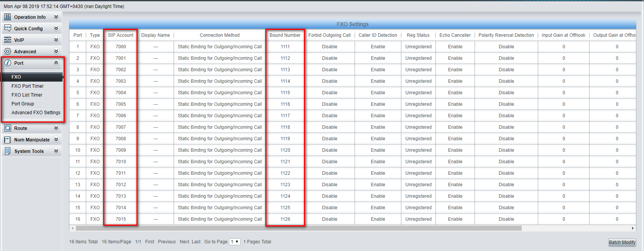This screenshot has height=251, width=644.
Task: Click the Connection Method column header
Action: coord(220,35)
